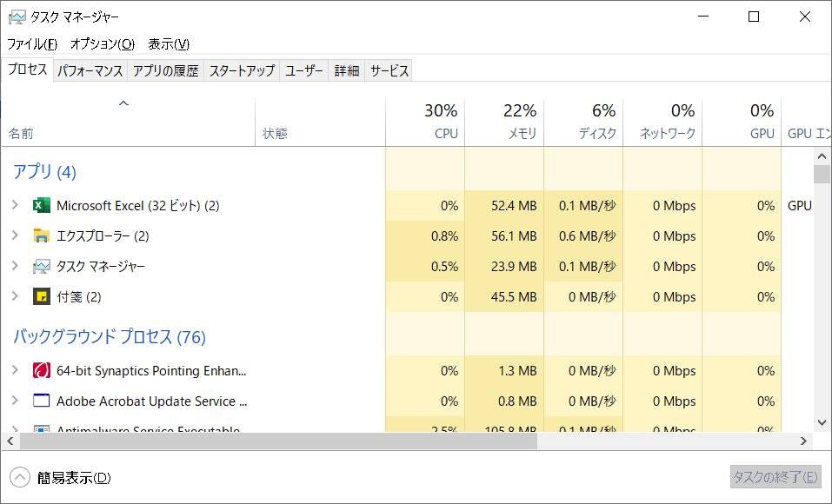Close the Task Manager window
The image size is (832, 504).
[805, 17]
